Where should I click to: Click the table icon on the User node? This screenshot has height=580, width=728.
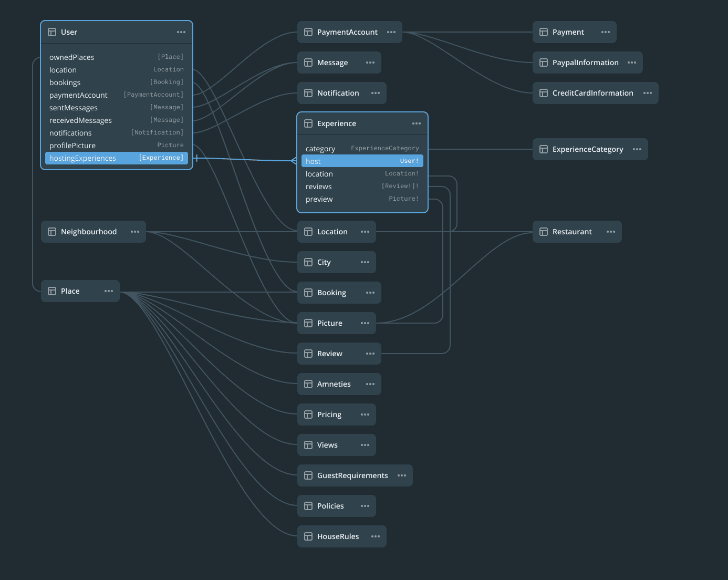coord(52,32)
